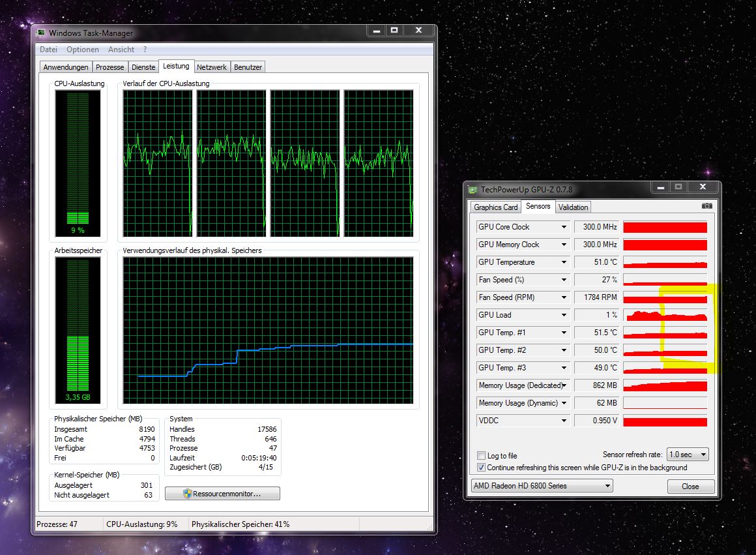
Task: Toggle the continue refreshing in background checkbox
Action: click(x=481, y=467)
